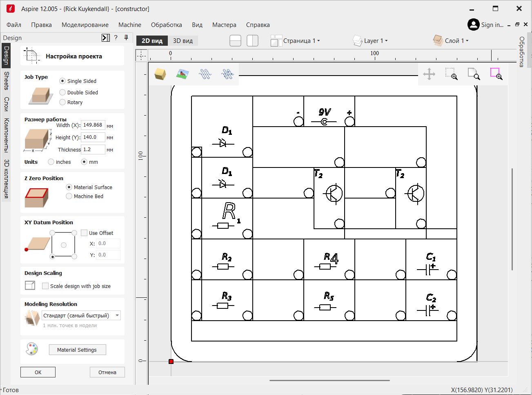Open the Обработка menu
The width and height of the screenshot is (532, 395).
click(167, 25)
